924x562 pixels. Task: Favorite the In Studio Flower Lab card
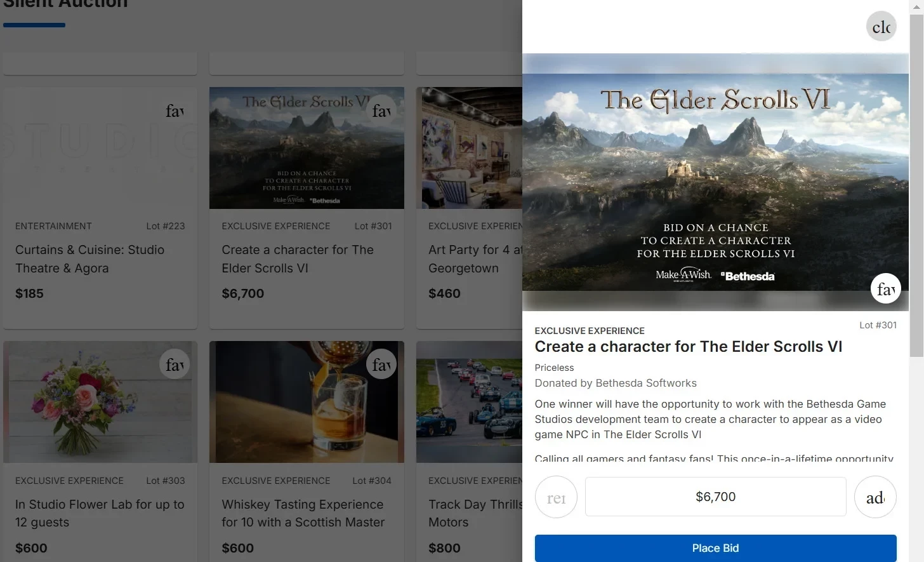pos(175,365)
